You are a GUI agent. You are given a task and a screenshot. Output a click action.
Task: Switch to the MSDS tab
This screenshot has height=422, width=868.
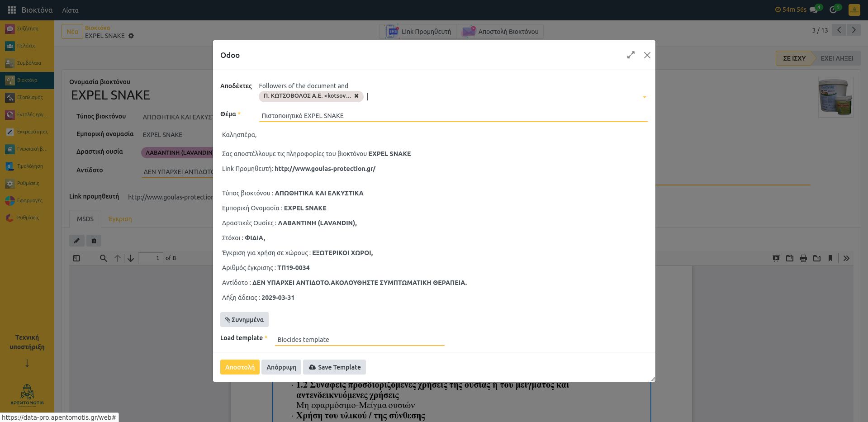[x=85, y=219]
